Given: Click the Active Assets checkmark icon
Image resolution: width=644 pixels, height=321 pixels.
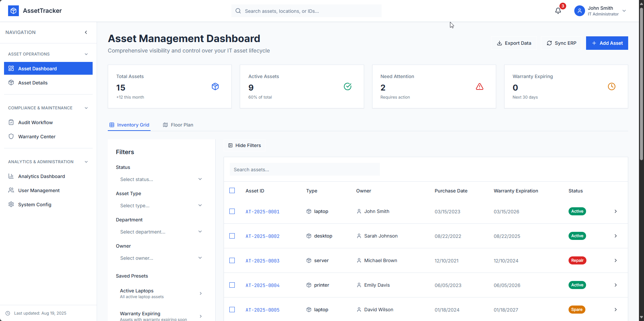Looking at the screenshot, I should point(348,86).
